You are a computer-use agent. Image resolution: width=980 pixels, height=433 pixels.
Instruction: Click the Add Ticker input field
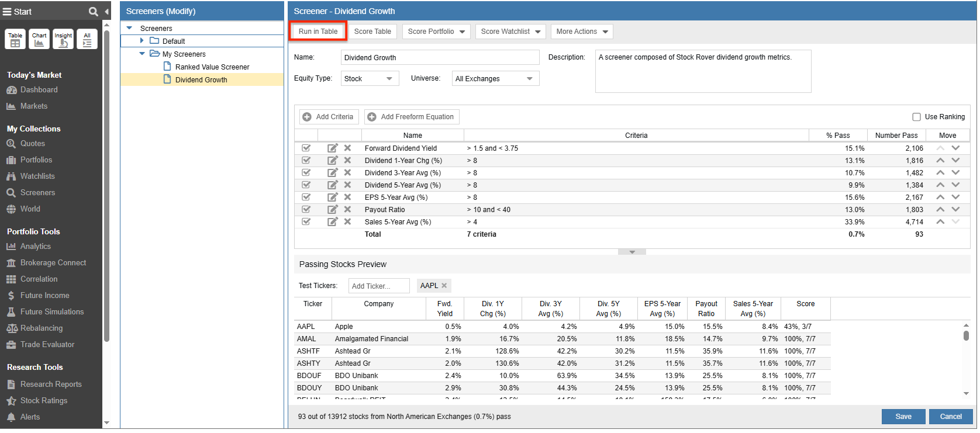379,286
